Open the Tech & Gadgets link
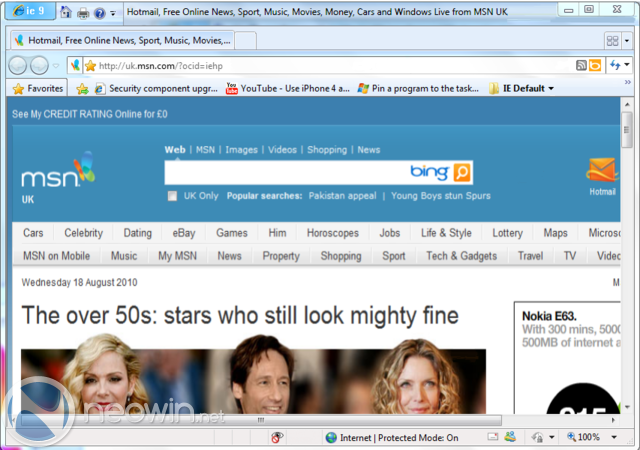Screen dimensions: 640x450 click(x=462, y=256)
